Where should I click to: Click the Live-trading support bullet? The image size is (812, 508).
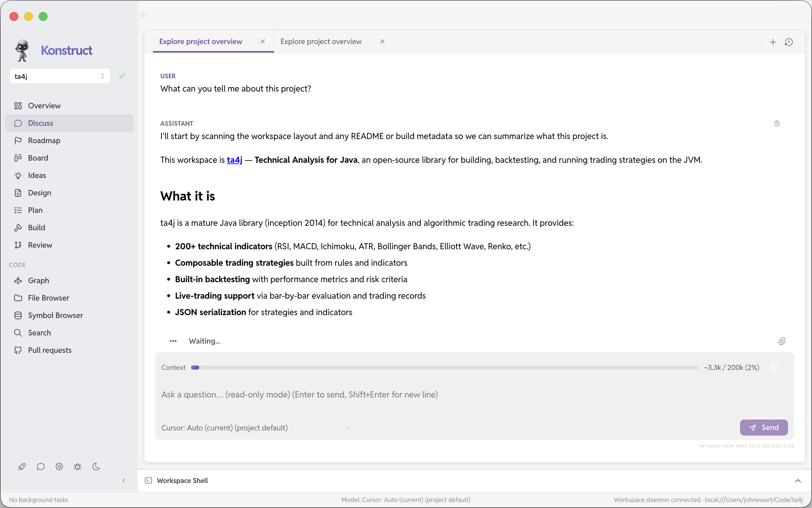pos(300,296)
